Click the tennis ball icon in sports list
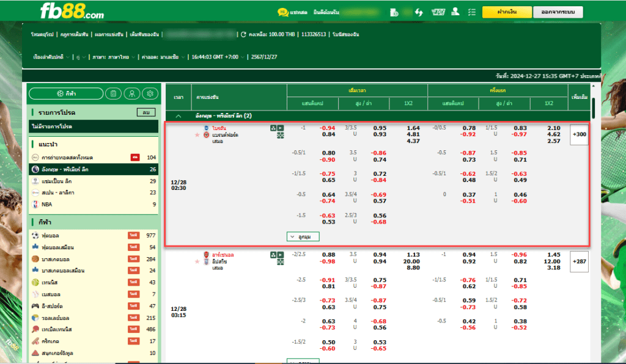 coord(35,282)
